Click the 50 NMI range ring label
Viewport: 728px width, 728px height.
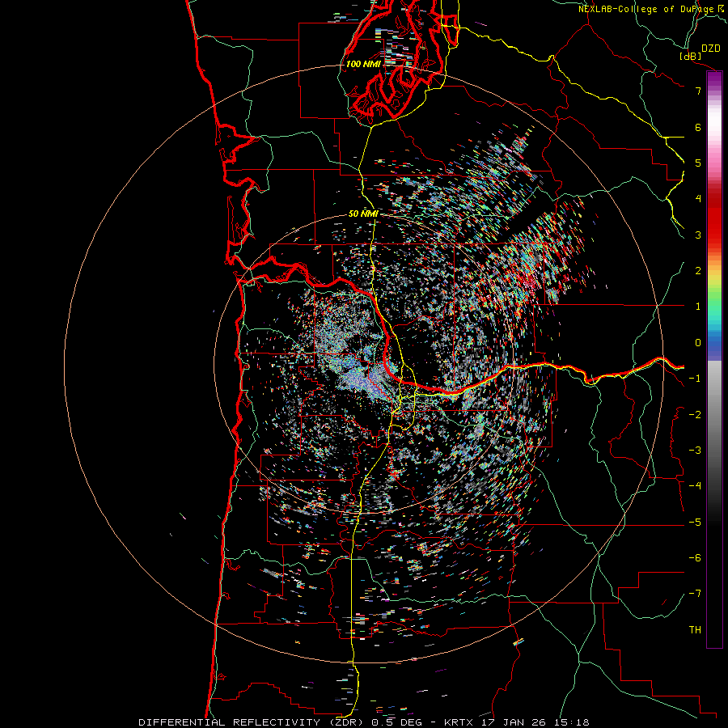tap(363, 214)
